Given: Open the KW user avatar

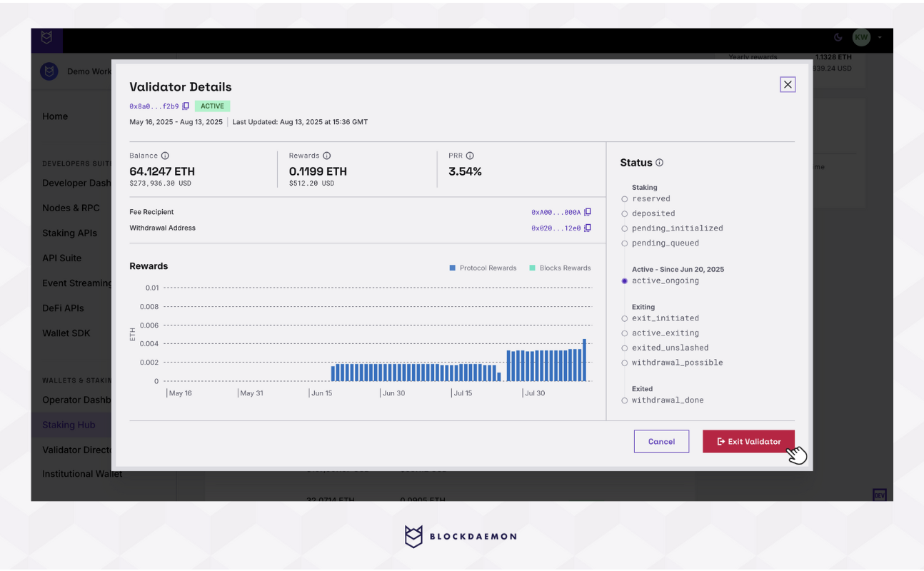Looking at the screenshot, I should click(x=861, y=37).
